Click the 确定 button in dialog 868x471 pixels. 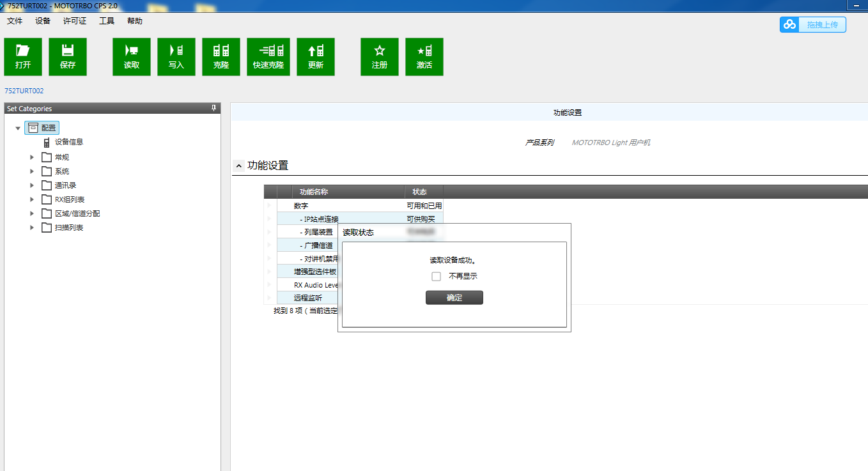(x=454, y=298)
